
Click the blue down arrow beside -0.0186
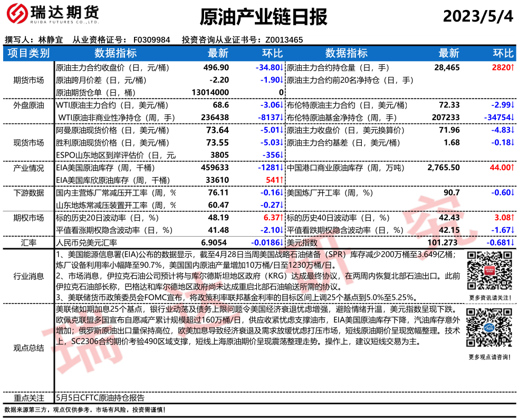pos(282,242)
